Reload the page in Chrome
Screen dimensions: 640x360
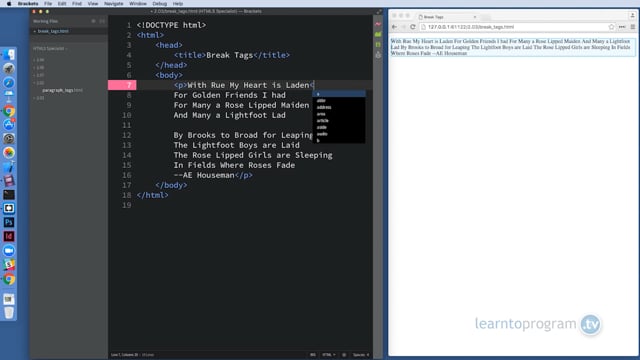[413, 27]
